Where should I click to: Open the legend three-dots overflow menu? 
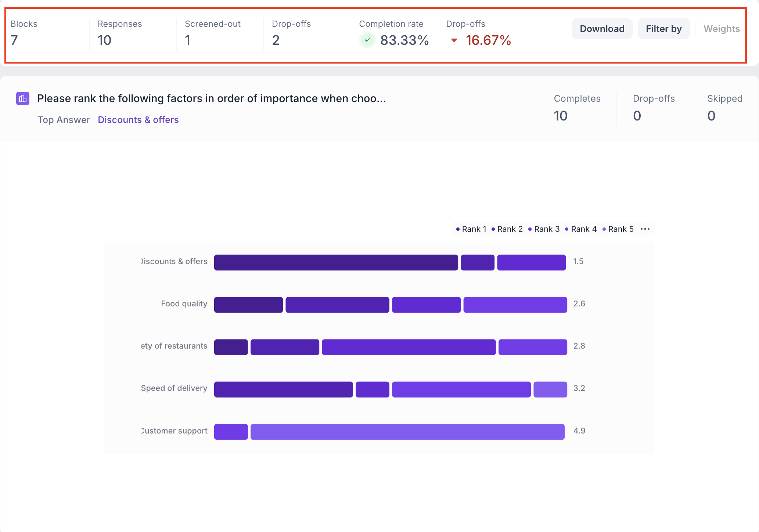click(645, 229)
